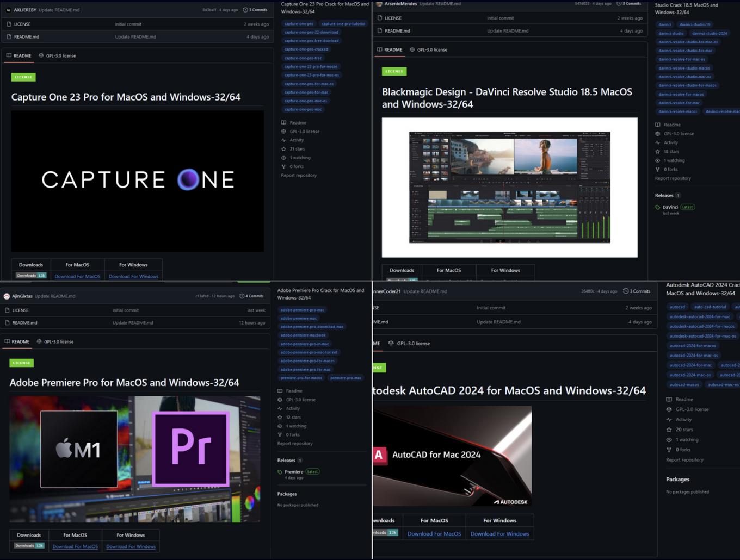Screen dimensions: 740x560
Task: Open the capture-one-23-pro-for-macos topic tag
Action: click(x=311, y=66)
